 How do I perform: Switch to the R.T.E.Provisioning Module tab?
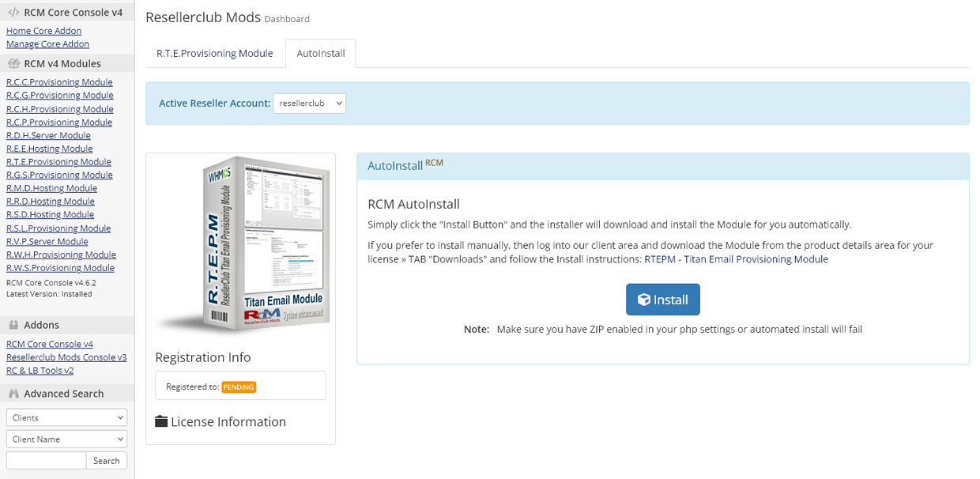tap(215, 53)
